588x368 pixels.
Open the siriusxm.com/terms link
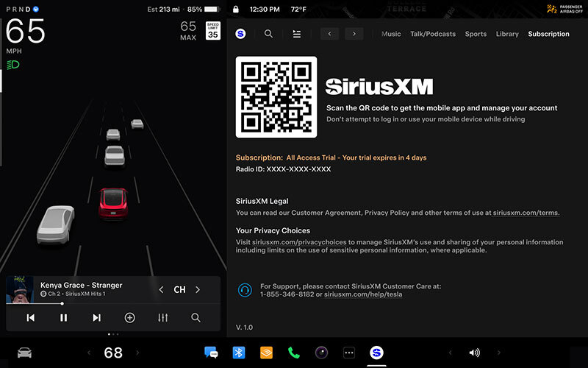point(526,213)
